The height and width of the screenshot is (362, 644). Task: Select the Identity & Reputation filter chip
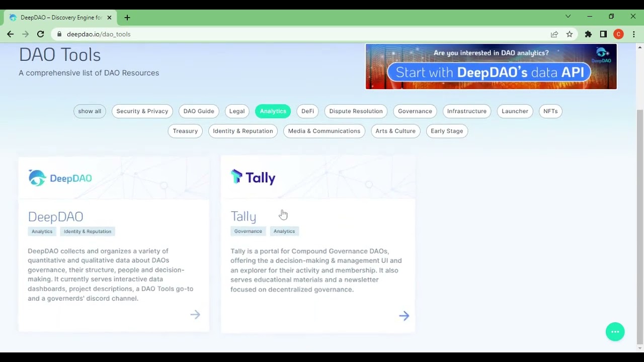point(243,131)
